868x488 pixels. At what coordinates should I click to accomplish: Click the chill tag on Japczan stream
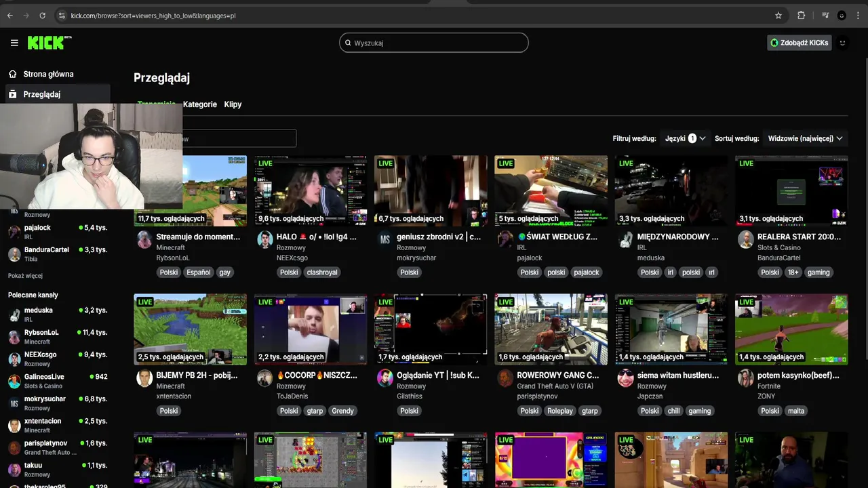coord(673,411)
